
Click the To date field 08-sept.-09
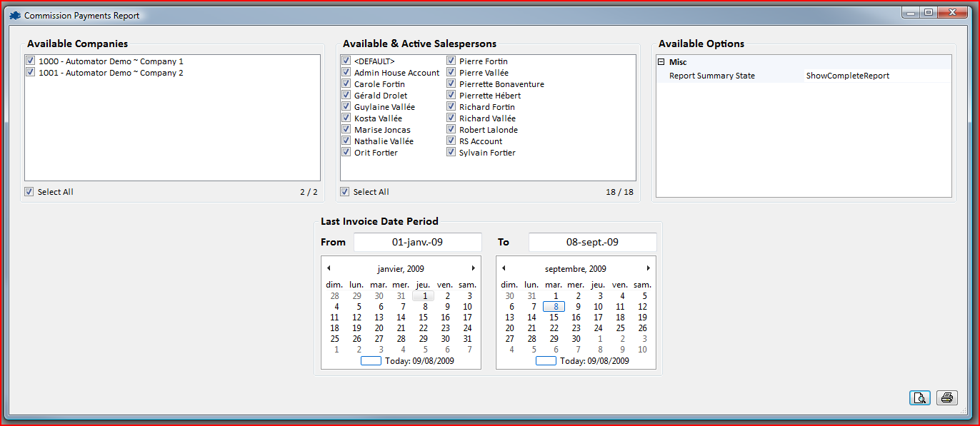(592, 242)
